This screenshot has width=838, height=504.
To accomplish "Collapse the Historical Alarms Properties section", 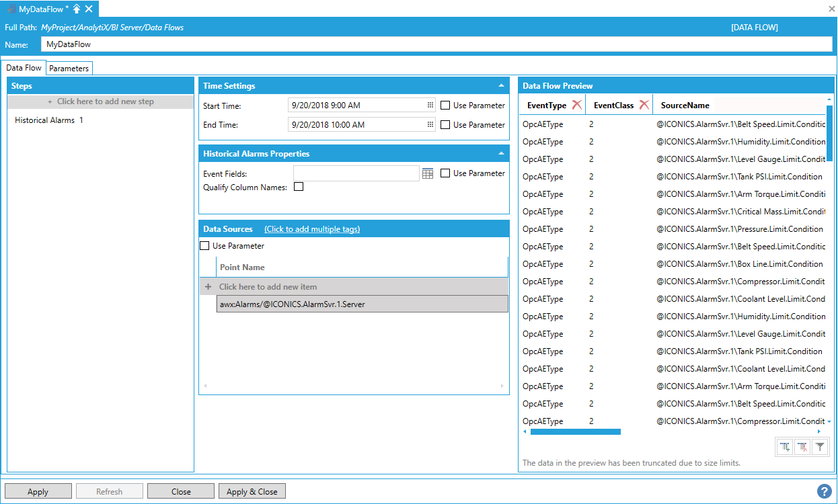I will pyautogui.click(x=501, y=154).
